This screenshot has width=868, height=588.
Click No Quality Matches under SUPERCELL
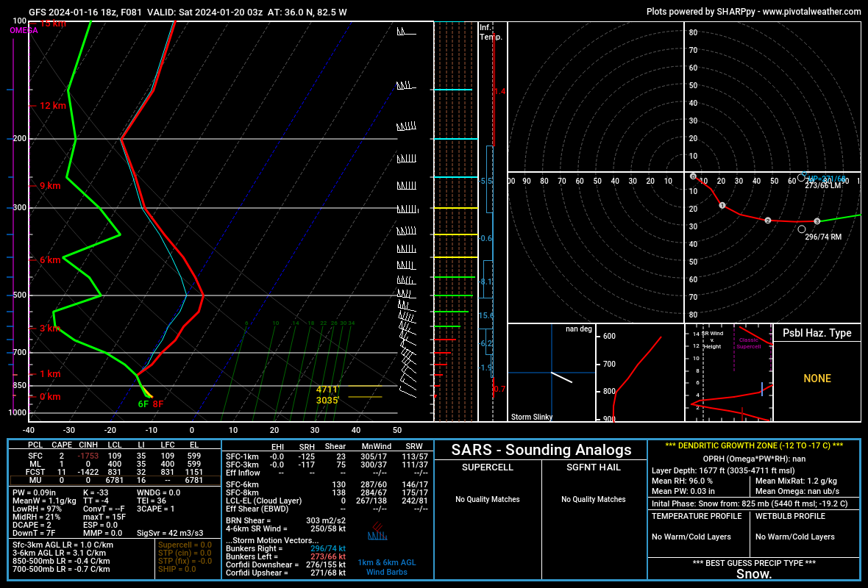pyautogui.click(x=488, y=500)
